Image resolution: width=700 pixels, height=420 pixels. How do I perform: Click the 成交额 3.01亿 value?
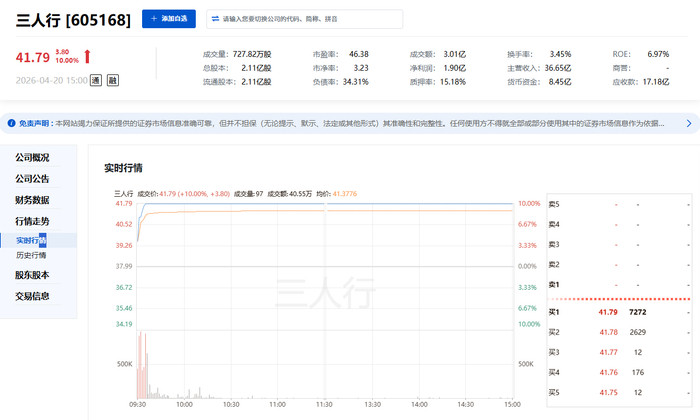(x=454, y=54)
